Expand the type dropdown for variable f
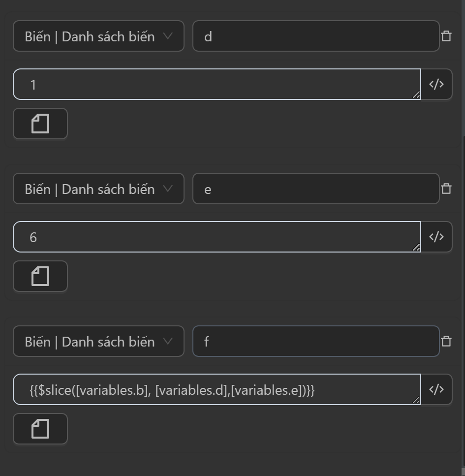The image size is (465, 476). (x=98, y=341)
